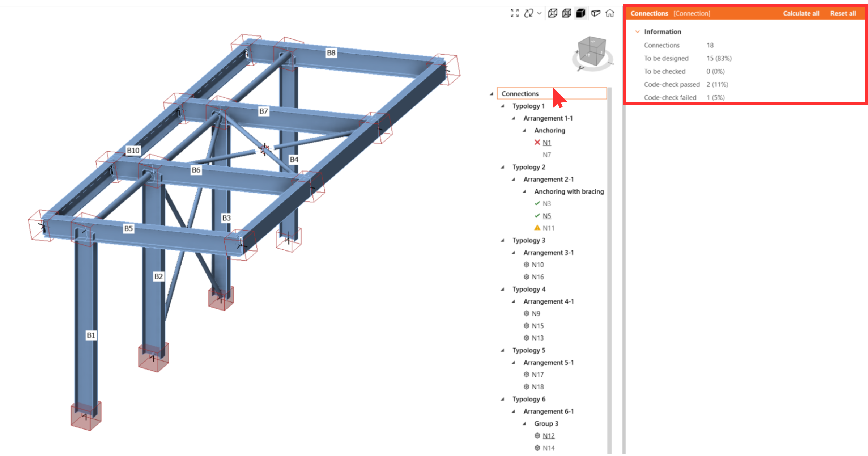
Task: Select the Connections root tree item
Action: coord(520,94)
